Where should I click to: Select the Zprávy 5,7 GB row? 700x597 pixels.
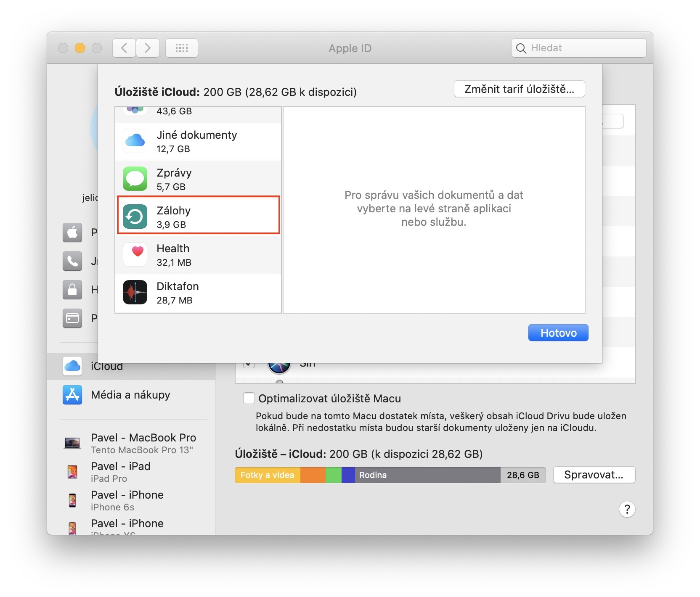[x=198, y=180]
